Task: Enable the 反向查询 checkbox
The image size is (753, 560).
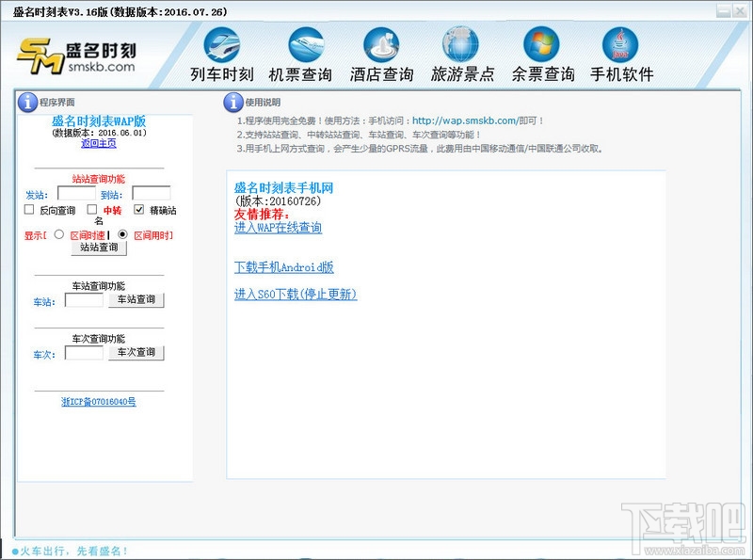Action: coord(29,209)
